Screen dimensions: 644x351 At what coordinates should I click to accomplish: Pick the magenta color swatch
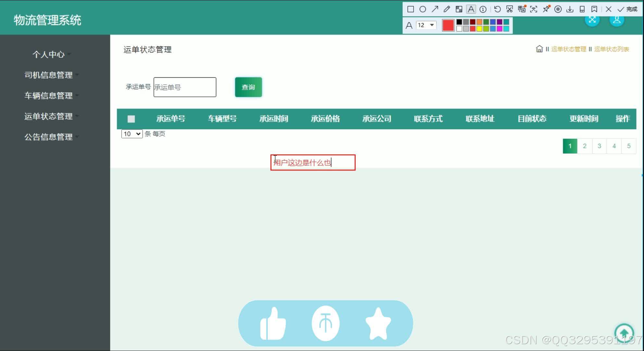[x=500, y=29]
